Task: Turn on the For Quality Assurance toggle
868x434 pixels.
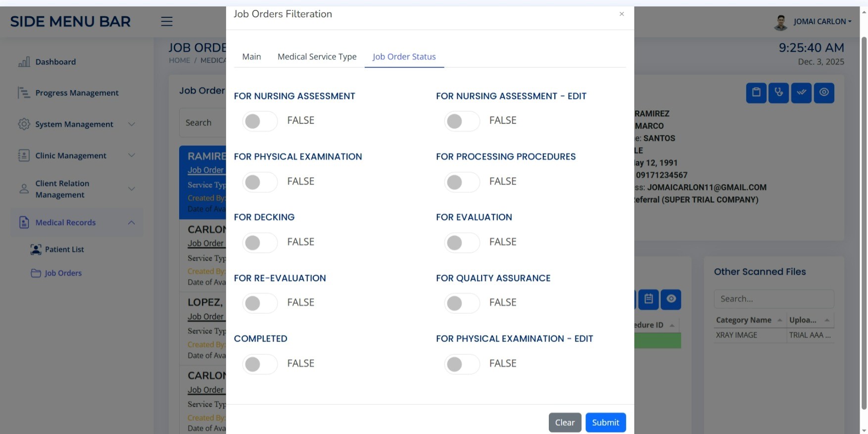Action: coord(461,303)
